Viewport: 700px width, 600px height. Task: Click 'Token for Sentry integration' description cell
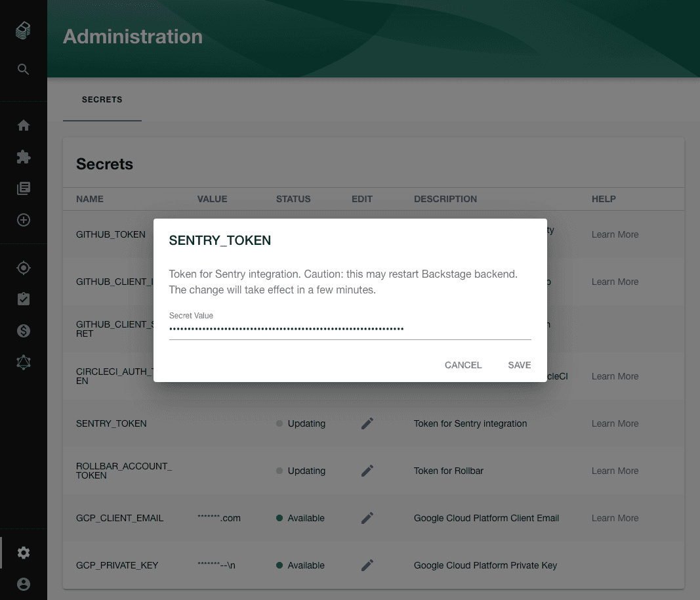(470, 423)
